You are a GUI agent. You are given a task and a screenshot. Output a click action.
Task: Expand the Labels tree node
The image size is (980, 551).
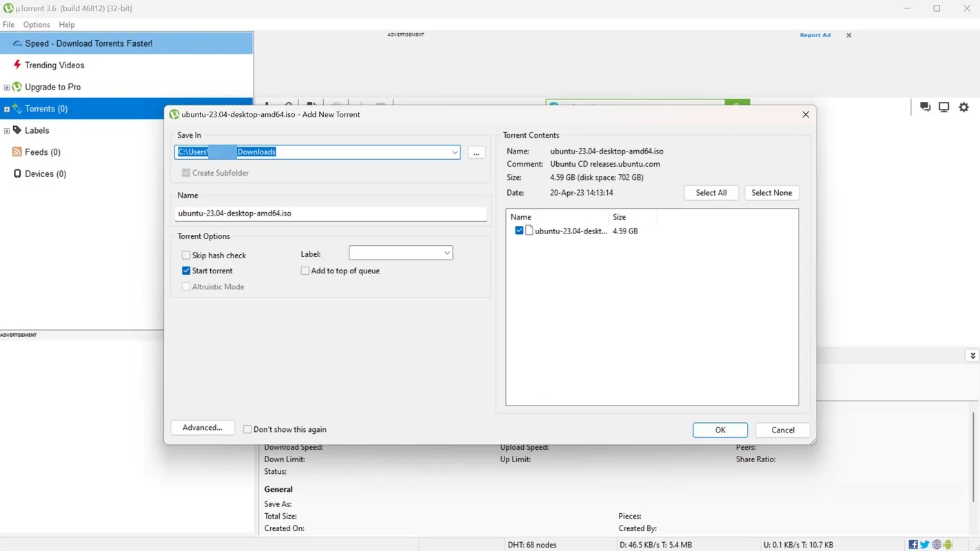pos(7,131)
